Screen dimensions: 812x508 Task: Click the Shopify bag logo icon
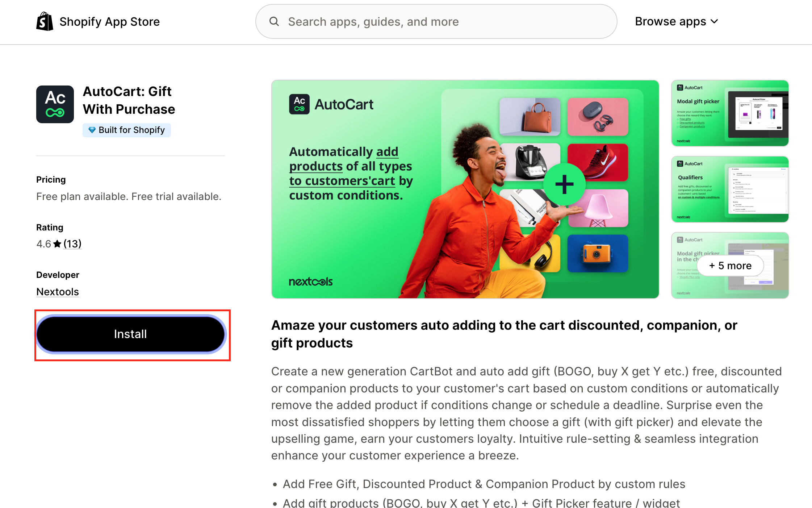point(45,21)
